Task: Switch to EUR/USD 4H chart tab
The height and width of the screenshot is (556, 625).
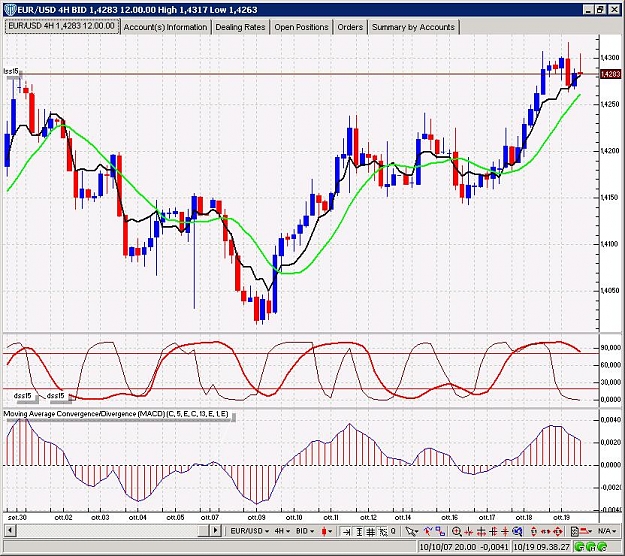Action: 62,26
